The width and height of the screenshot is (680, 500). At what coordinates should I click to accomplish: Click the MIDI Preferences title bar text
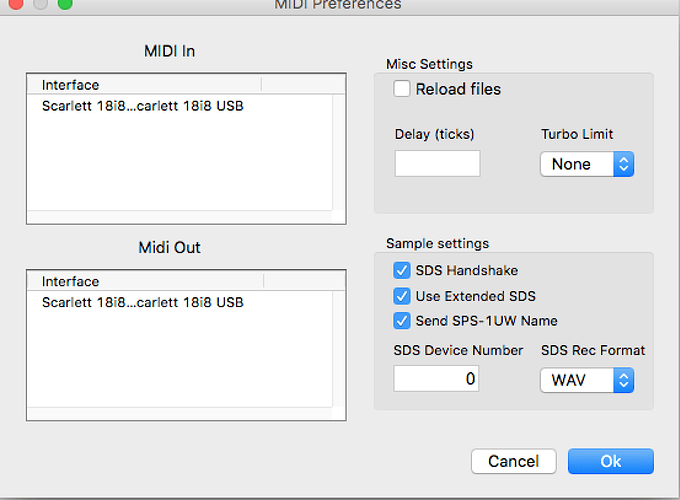338,5
